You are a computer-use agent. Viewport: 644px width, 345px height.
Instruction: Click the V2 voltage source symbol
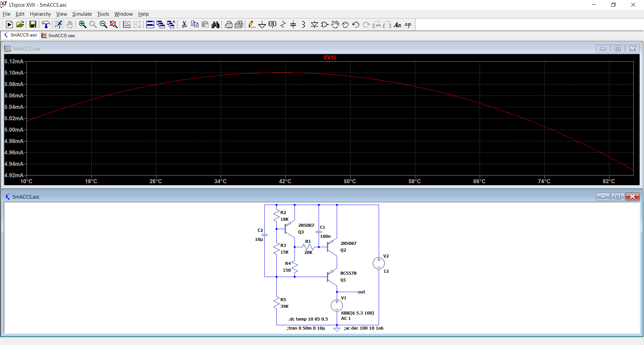(x=379, y=263)
